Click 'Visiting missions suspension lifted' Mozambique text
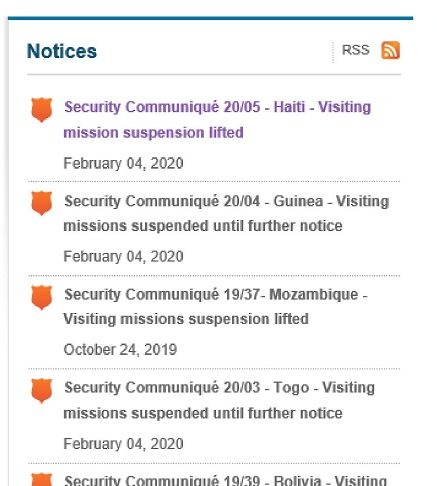 click(186, 319)
